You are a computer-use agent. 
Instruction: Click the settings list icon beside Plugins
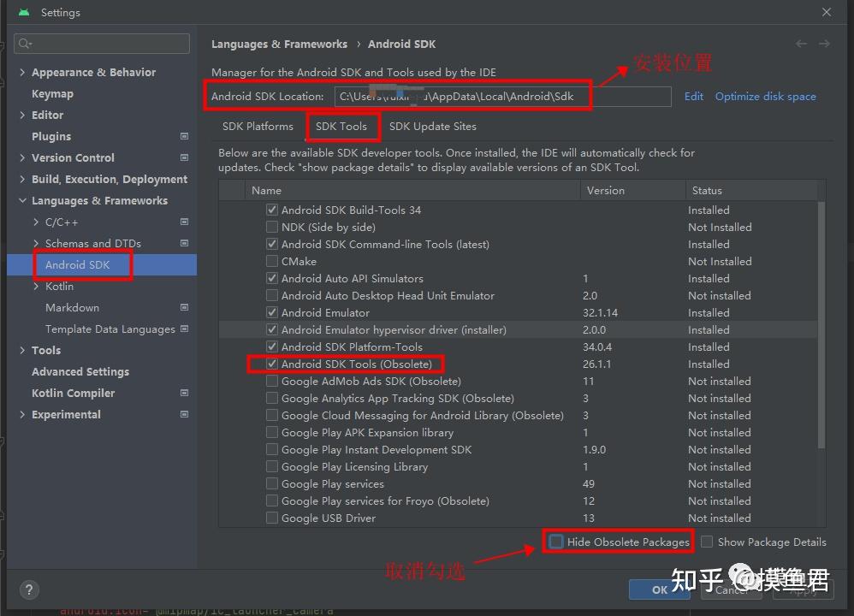click(x=184, y=136)
